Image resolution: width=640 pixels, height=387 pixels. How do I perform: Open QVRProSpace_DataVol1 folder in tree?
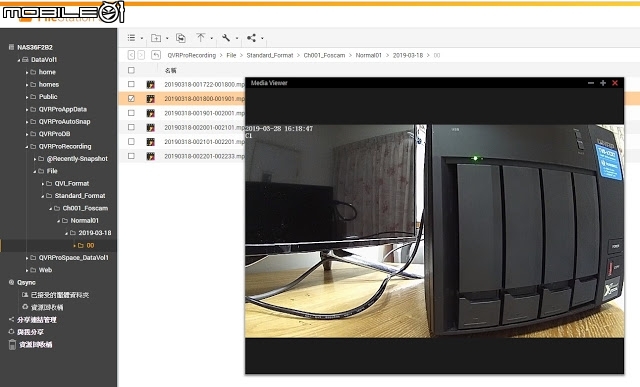point(73,258)
